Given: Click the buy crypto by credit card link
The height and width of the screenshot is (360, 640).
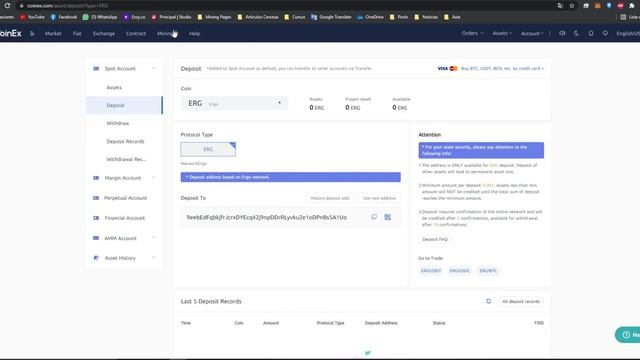Looking at the screenshot, I should click(502, 69).
